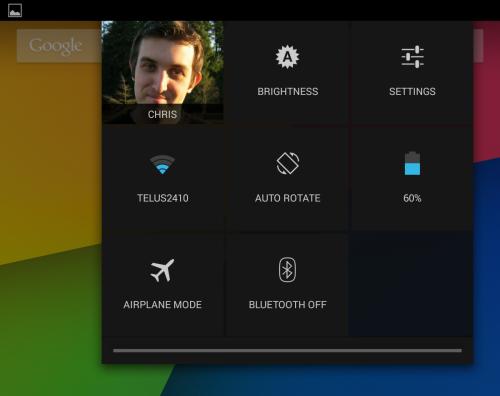The width and height of the screenshot is (500, 396).
Task: Open Chris user profile tile
Action: click(x=163, y=72)
